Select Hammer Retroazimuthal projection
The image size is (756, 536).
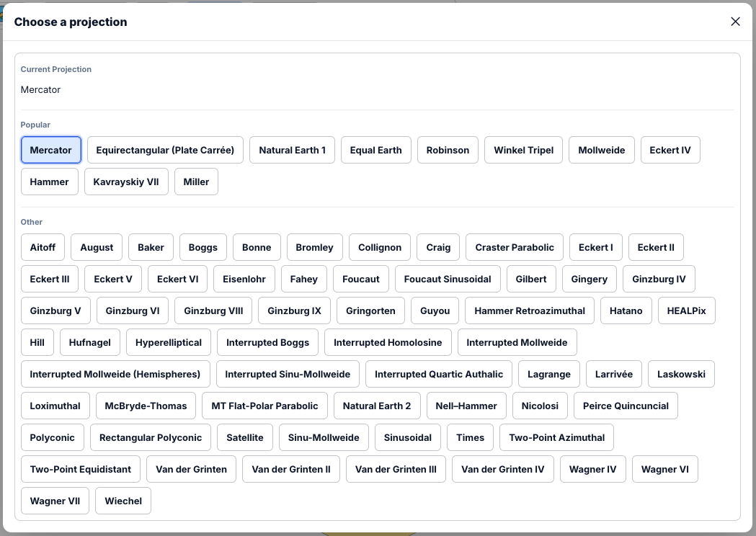pos(530,311)
